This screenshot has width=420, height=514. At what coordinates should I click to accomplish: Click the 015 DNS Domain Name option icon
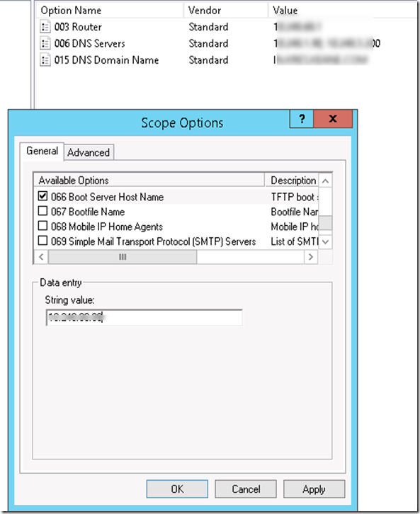(x=45, y=60)
